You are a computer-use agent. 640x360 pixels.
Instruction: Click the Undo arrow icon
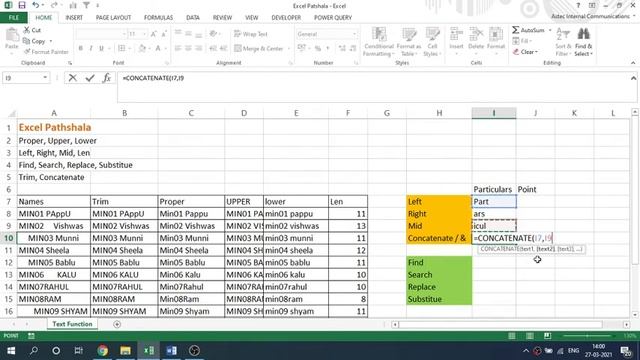36,5
